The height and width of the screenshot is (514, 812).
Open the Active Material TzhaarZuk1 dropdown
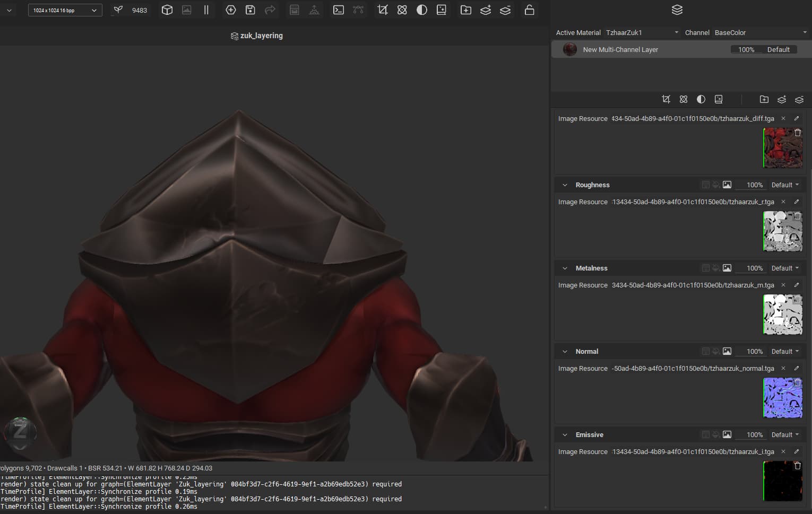pos(642,32)
